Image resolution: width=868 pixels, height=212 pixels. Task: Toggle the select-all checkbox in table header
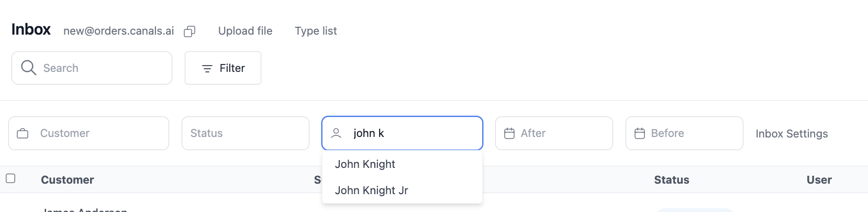pyautogui.click(x=10, y=178)
